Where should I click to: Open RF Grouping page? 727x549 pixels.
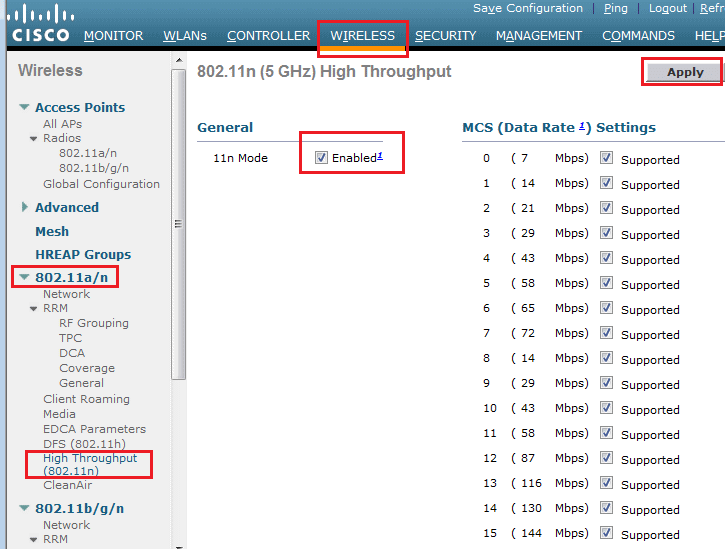point(94,323)
